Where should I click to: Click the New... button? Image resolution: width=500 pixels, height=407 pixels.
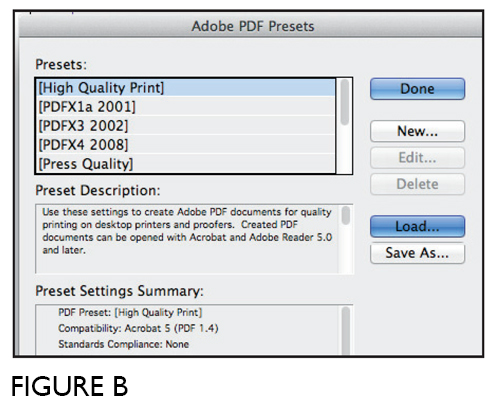417,131
